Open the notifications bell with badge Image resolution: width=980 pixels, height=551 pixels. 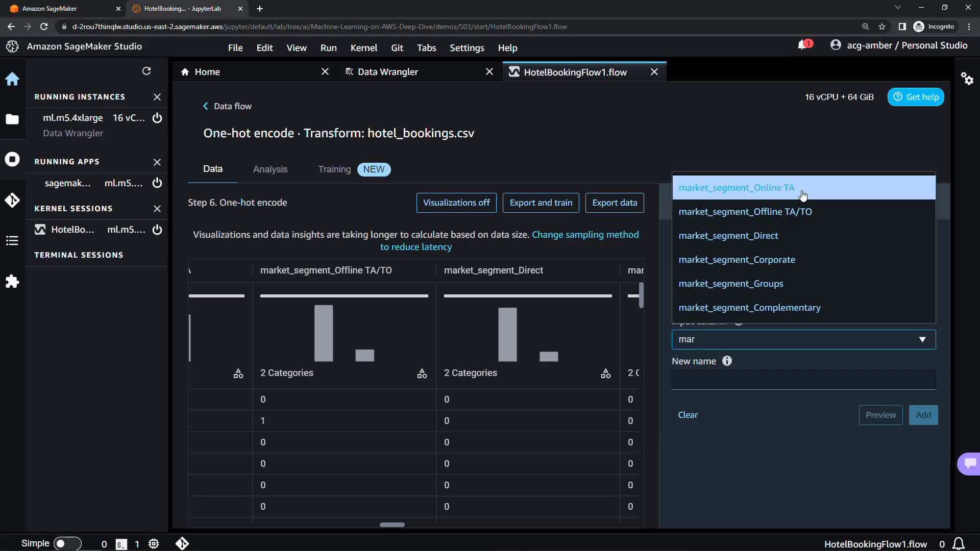(x=803, y=45)
